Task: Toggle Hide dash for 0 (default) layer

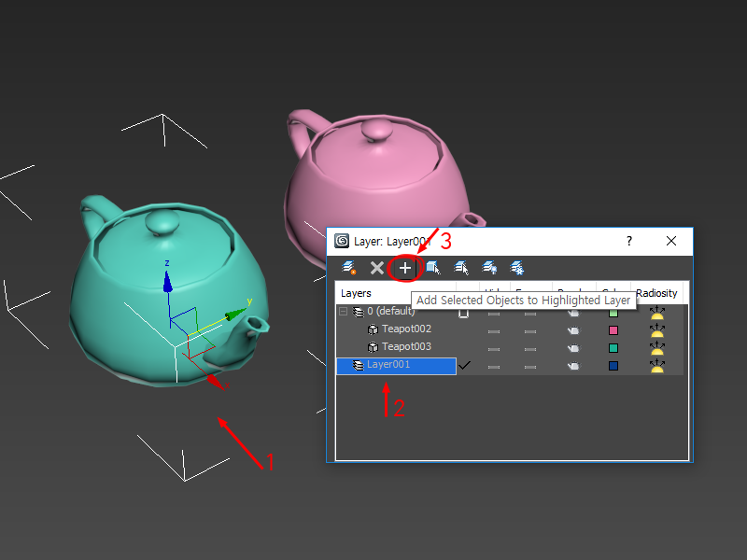Action: 494,314
